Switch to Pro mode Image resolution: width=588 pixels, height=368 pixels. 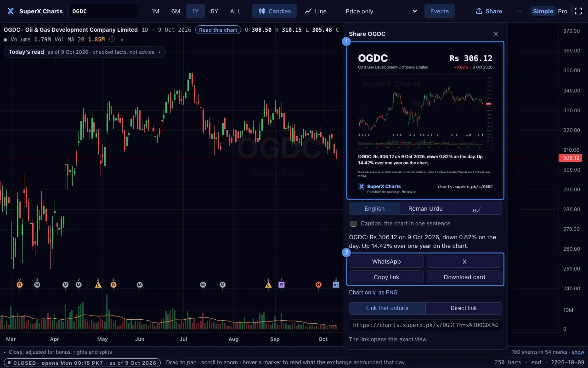pyautogui.click(x=562, y=11)
